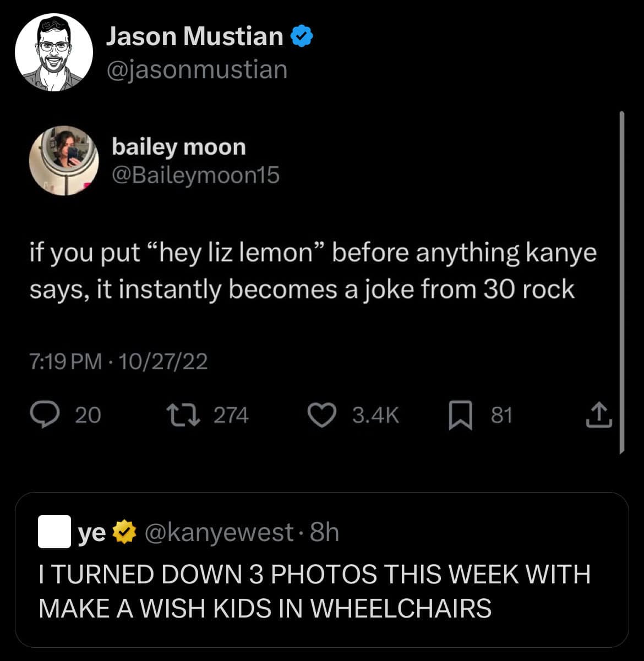
Task: View the 274 retweets count
Action: 231,416
